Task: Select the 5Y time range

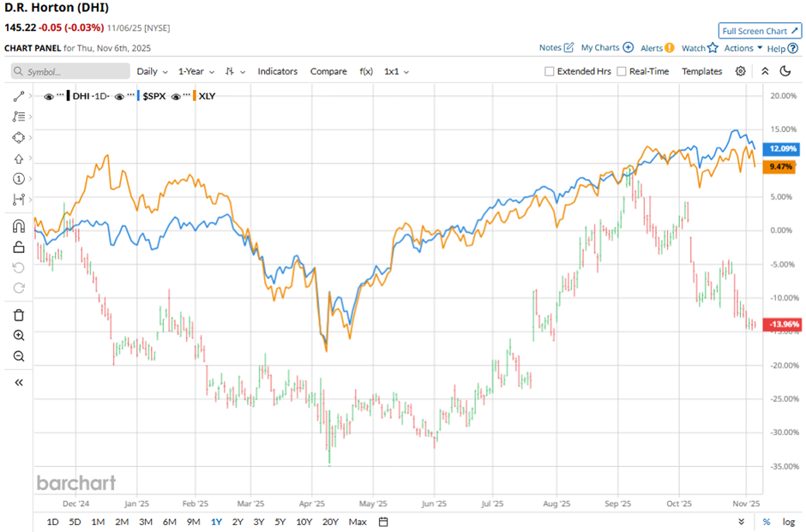Action: [280, 522]
